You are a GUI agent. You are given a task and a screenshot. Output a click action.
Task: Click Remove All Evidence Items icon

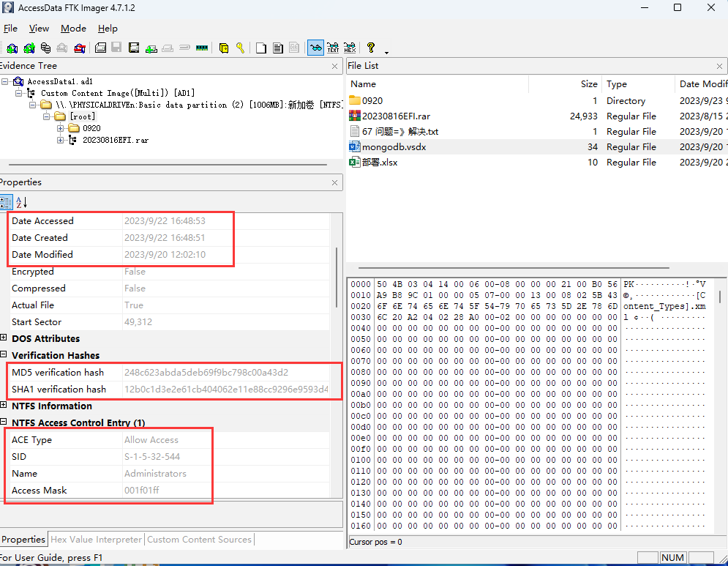[79, 48]
